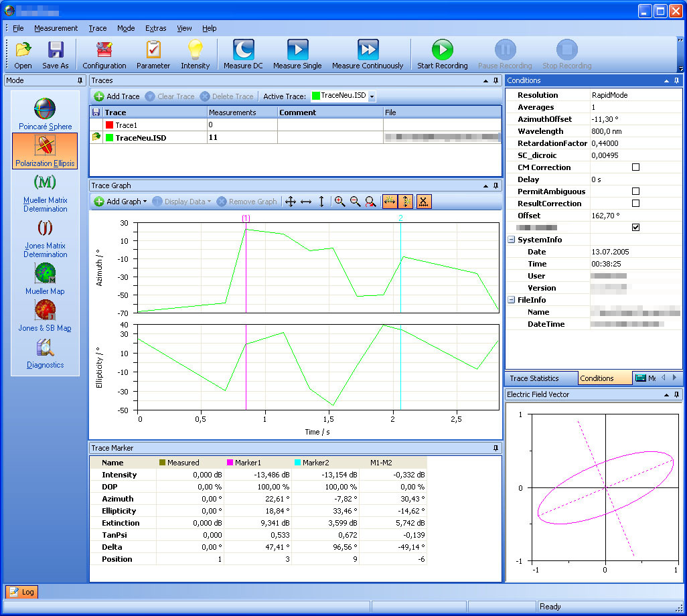The image size is (687, 616).
Task: Toggle the PermitAmbiguous checkbox
Action: click(635, 191)
